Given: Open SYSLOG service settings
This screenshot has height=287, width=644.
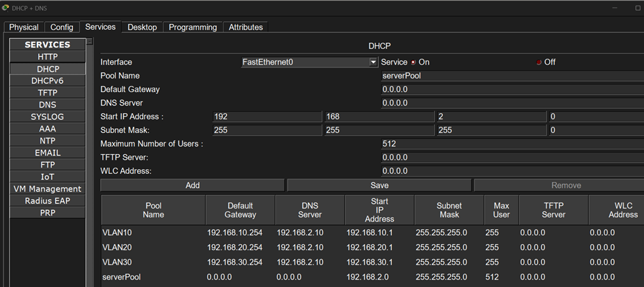Looking at the screenshot, I should 48,117.
